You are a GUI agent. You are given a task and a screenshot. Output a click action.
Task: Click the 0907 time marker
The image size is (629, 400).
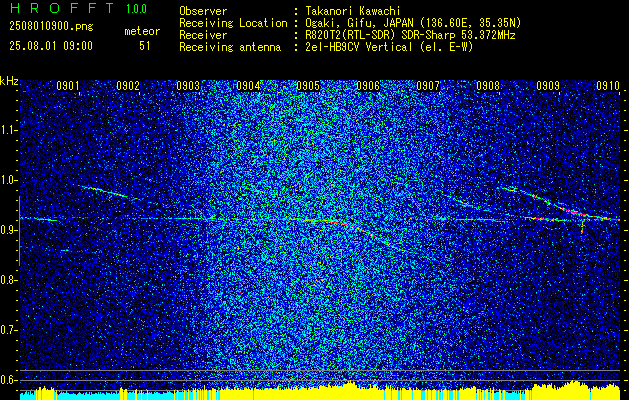(428, 86)
